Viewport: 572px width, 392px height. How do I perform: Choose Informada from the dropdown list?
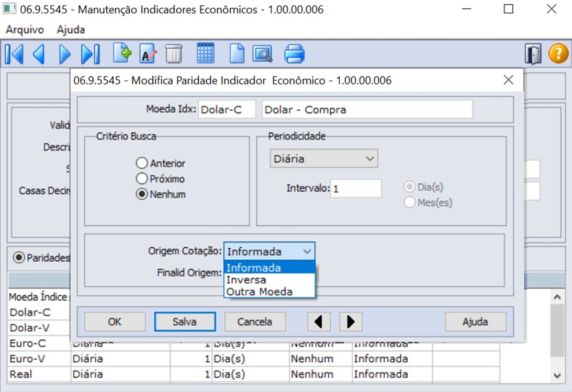pos(269,268)
